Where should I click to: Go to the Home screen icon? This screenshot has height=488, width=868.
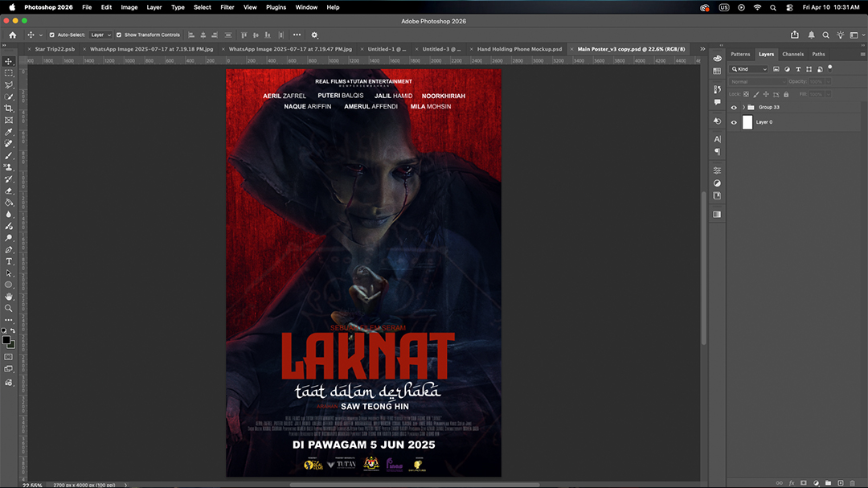(x=12, y=35)
